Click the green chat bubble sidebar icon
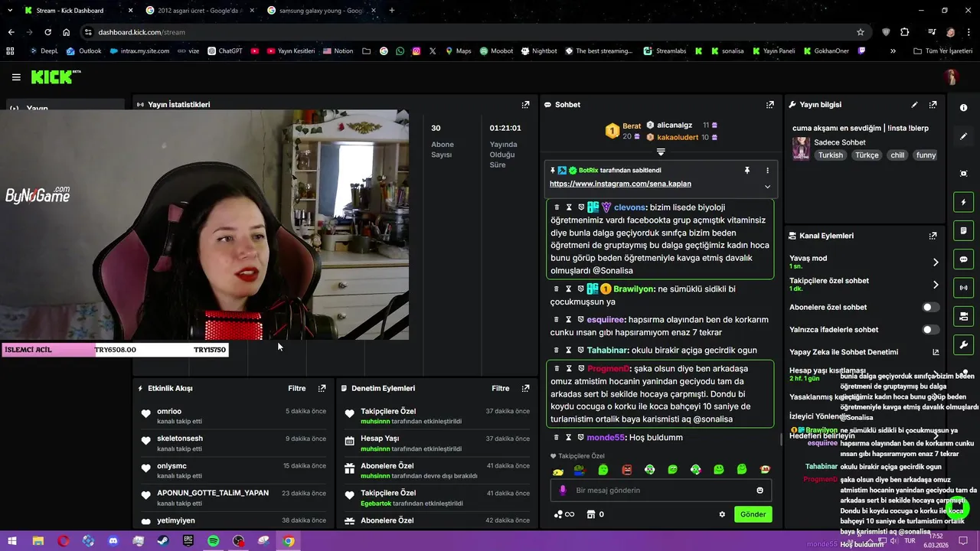This screenshot has height=551, width=980. (x=963, y=259)
